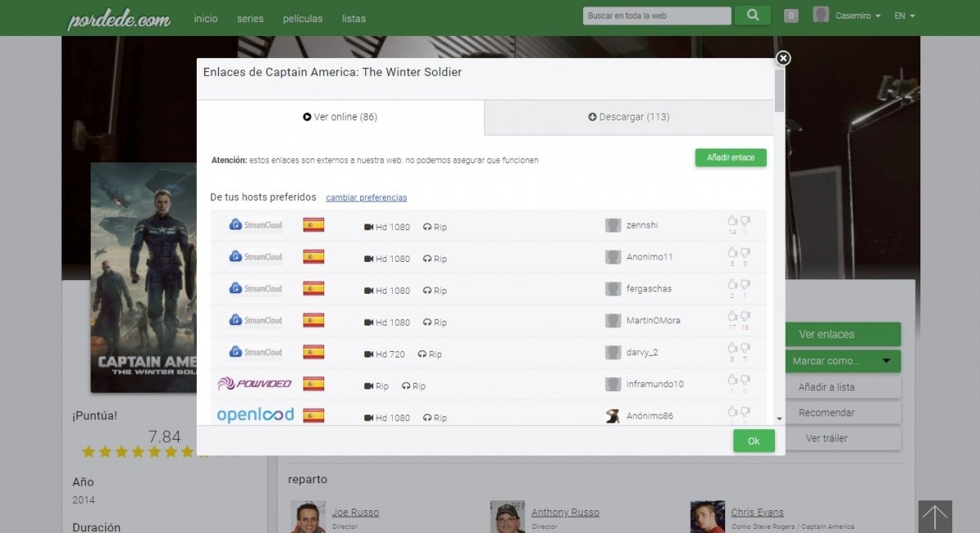Click the Captain America poster image
Screen dimensions: 980x533
[144, 278]
